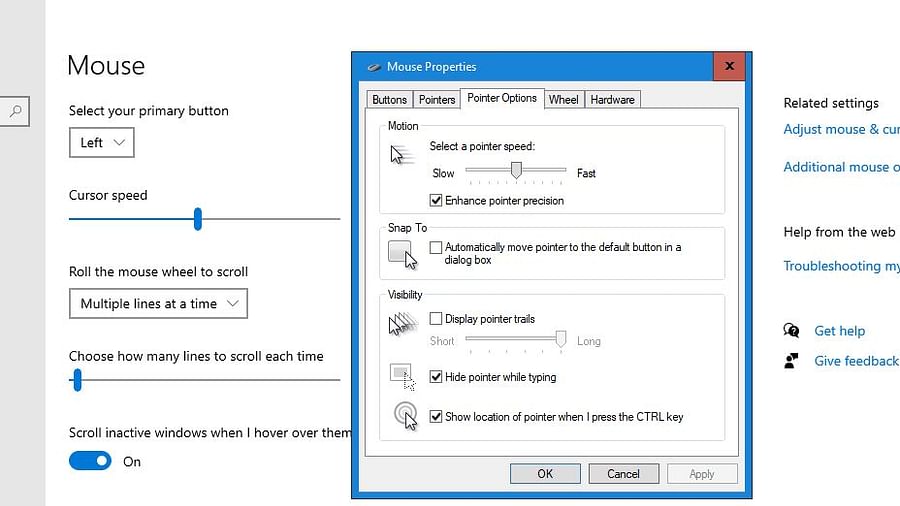
Task: Close the Mouse Properties dialog
Action: [x=729, y=66]
